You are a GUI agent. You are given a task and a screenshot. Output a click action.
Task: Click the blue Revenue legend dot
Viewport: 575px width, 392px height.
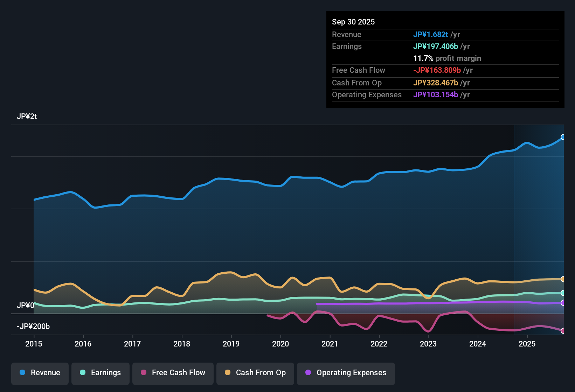pyautogui.click(x=22, y=373)
